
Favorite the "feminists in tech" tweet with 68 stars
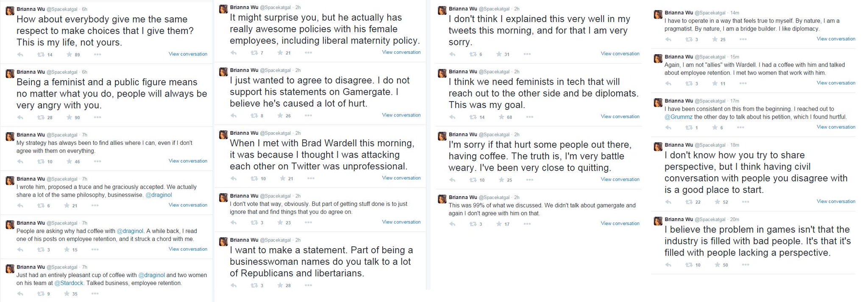click(x=501, y=117)
